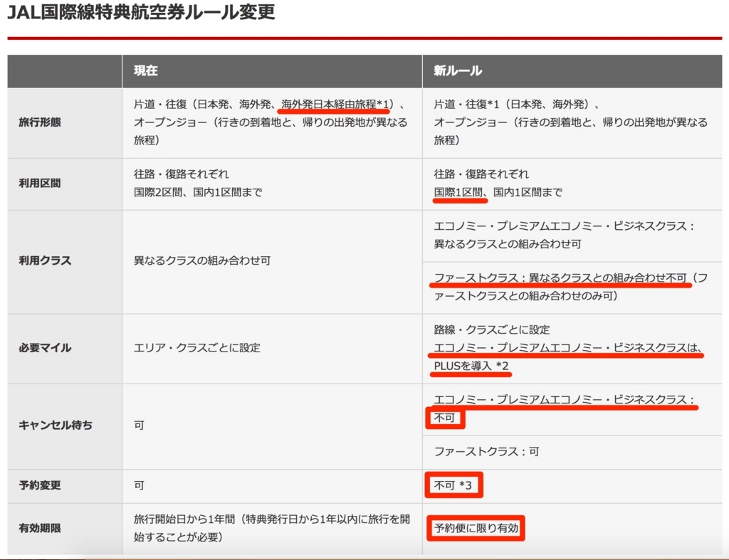Click ファーストクラス：可 text
729x560 pixels.
click(486, 452)
